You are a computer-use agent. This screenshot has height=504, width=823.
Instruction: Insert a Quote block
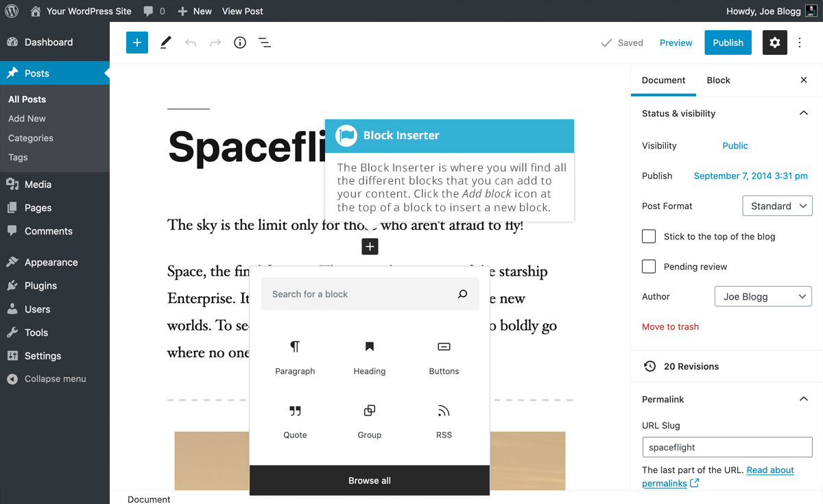point(295,421)
